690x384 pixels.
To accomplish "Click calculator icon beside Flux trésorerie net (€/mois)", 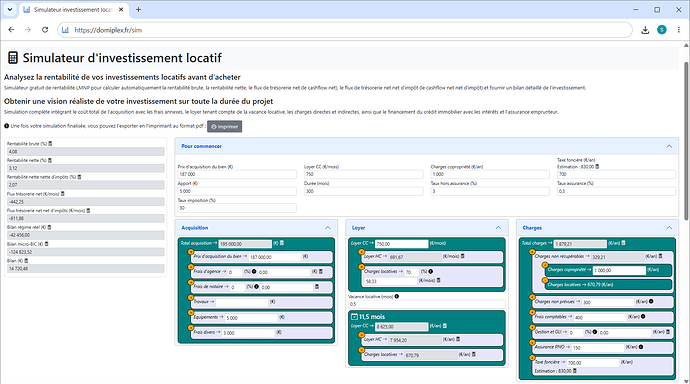I will 62,194.
